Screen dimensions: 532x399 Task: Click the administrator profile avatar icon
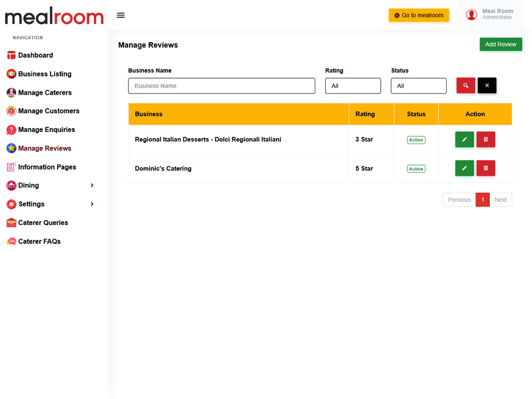471,14
